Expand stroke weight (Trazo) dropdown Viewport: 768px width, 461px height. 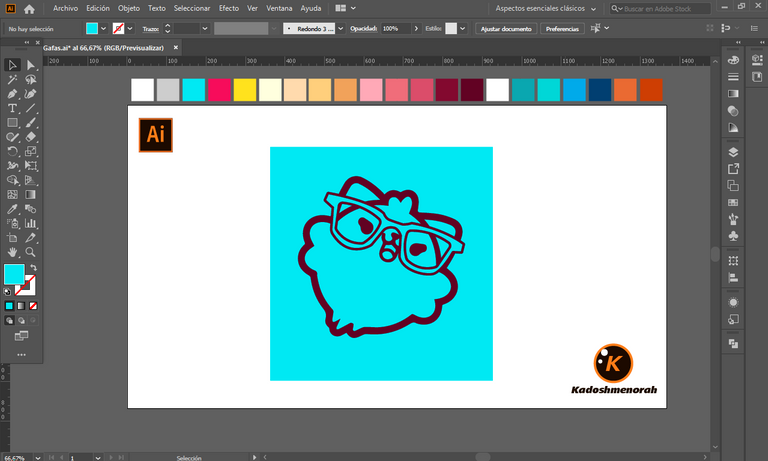click(x=205, y=28)
